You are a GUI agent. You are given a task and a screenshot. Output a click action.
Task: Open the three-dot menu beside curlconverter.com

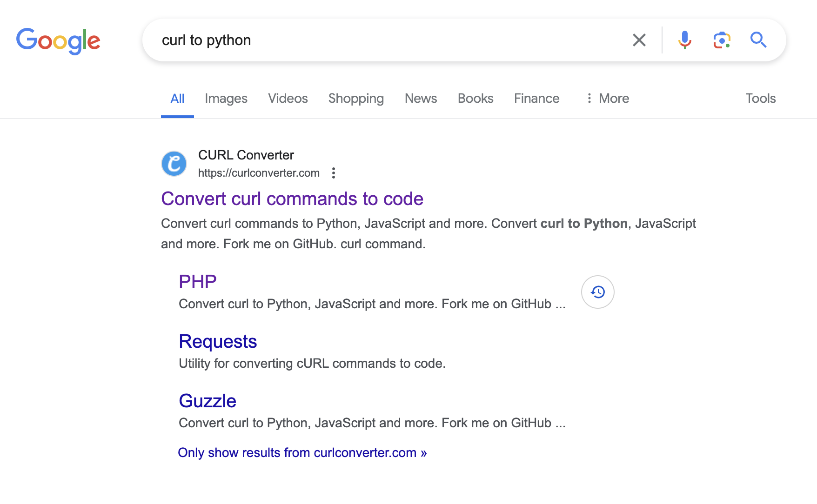point(333,173)
